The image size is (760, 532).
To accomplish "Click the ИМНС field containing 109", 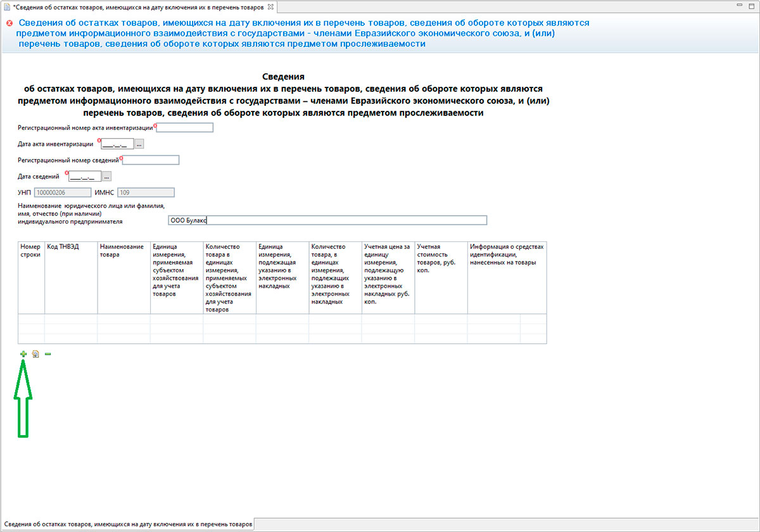I will [x=146, y=193].
